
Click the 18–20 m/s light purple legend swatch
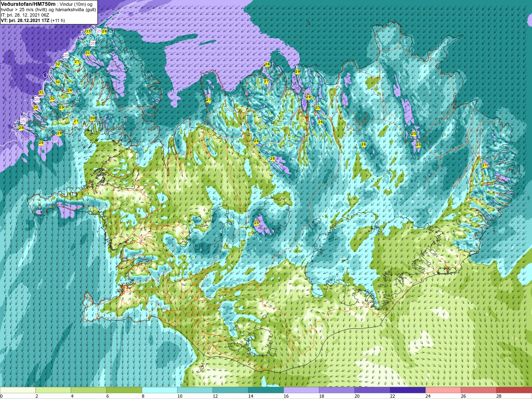[337, 390]
